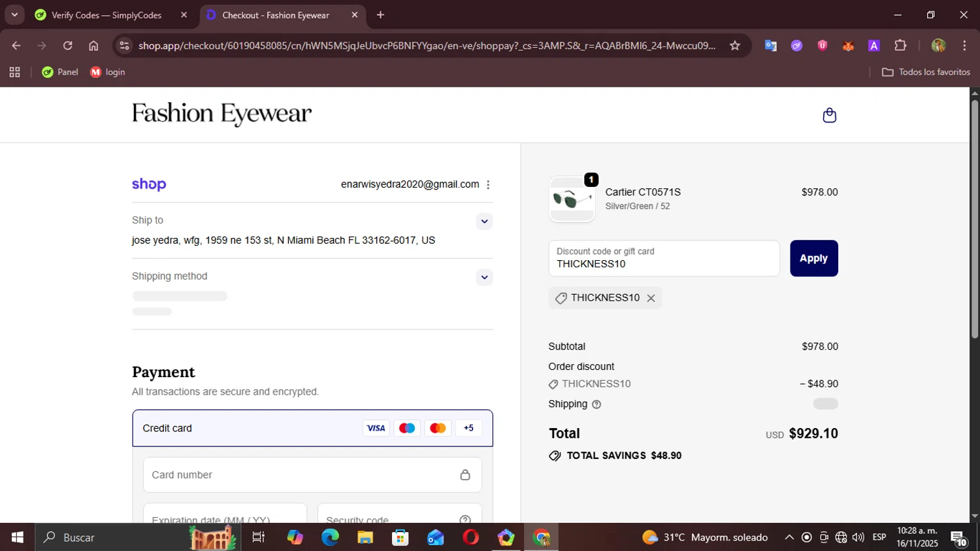Click the address bar URL

click(427, 45)
